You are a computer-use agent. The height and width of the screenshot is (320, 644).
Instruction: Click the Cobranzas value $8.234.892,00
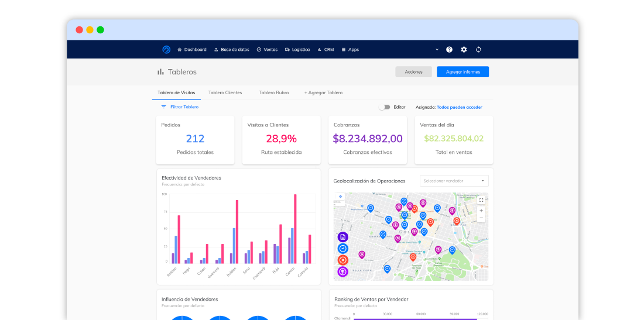click(x=368, y=139)
